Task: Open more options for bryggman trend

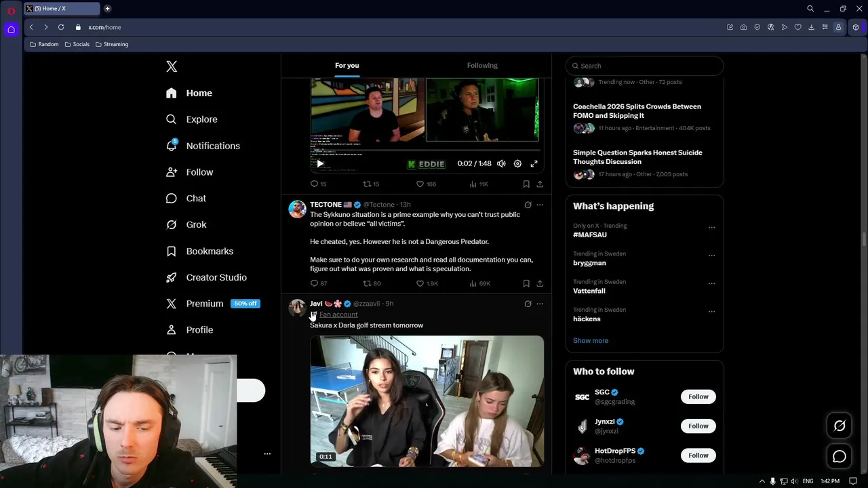Action: pos(711,256)
